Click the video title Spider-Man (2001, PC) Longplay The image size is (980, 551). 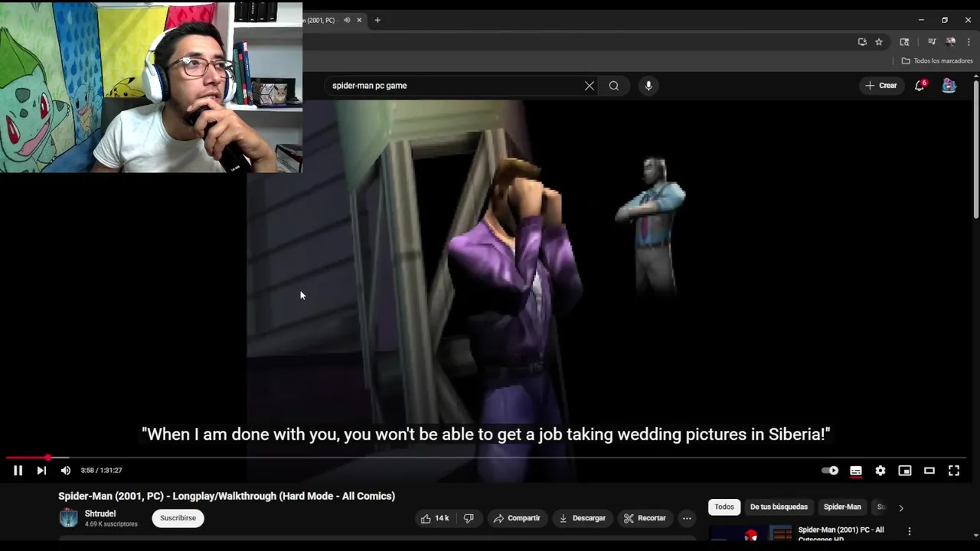pos(227,496)
